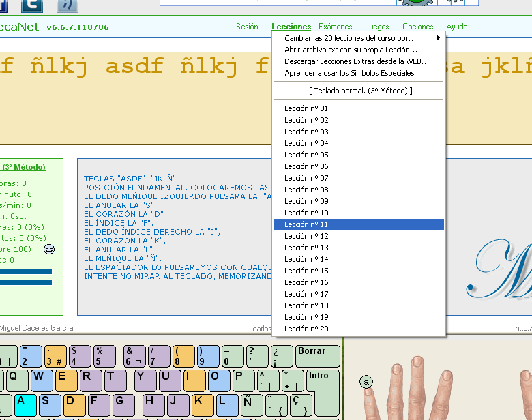The width and height of the screenshot is (532, 420).
Task: Choose Lección nº 01 in Lecciones menu
Action: tap(306, 108)
